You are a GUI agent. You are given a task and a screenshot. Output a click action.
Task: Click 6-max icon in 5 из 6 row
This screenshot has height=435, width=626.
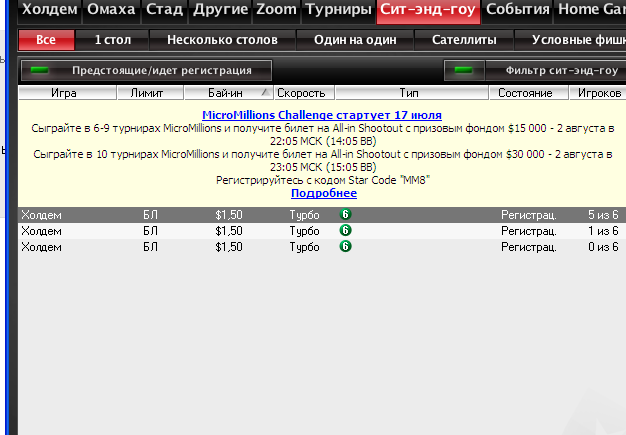[x=345, y=214]
